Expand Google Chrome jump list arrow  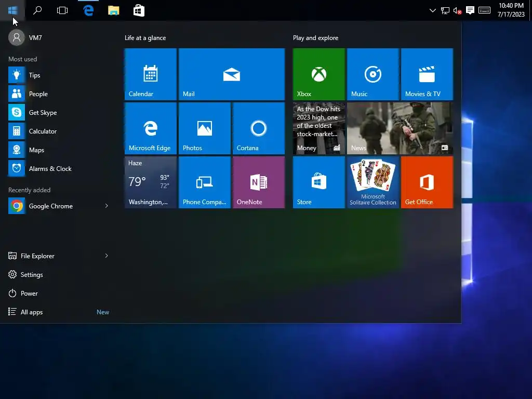(x=107, y=206)
